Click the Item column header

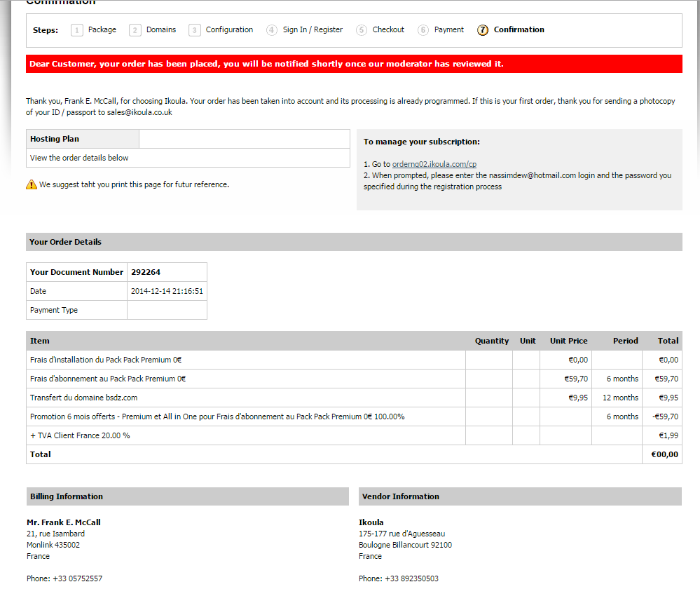[40, 341]
